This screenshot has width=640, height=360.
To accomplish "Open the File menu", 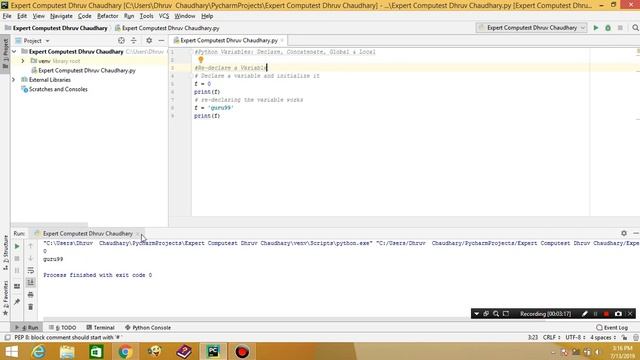I will (x=7, y=16).
